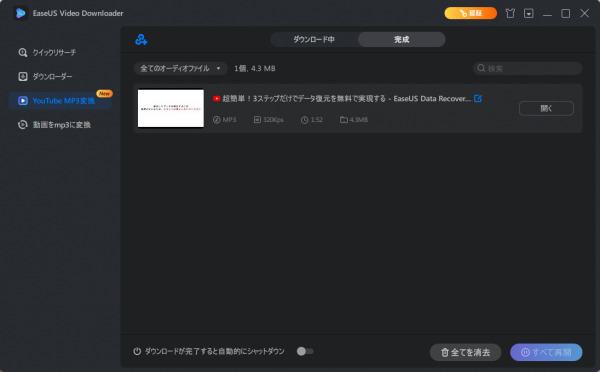Image resolution: width=600 pixels, height=372 pixels.
Task: Click the orange 認証 activation button
Action: pyautogui.click(x=470, y=13)
